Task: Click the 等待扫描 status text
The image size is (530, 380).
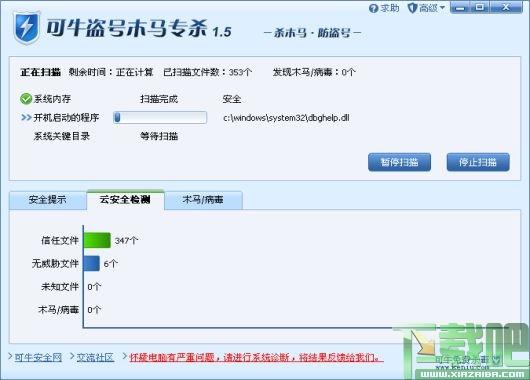Action: tap(159, 136)
